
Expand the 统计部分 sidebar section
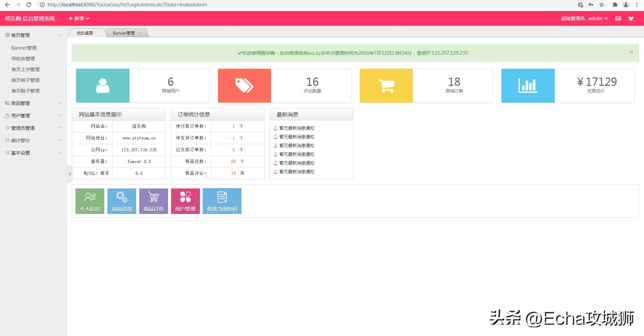(33, 140)
